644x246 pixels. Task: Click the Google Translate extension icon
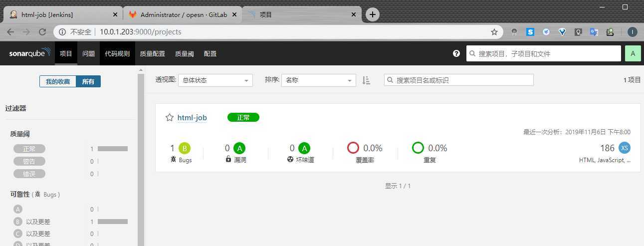coord(594,32)
